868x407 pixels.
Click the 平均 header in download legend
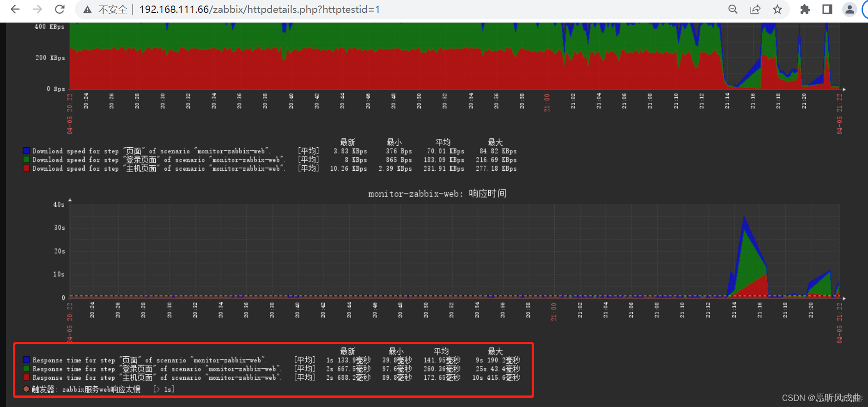(x=443, y=142)
